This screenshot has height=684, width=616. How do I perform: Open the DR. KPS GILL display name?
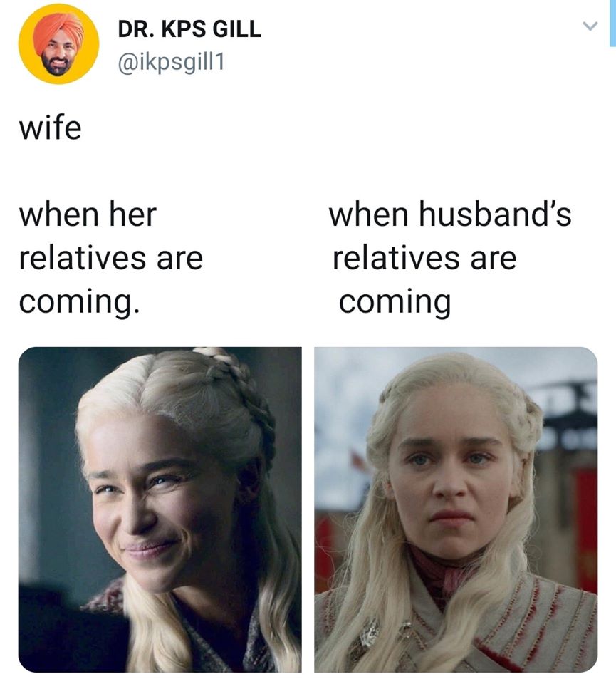[x=189, y=30]
